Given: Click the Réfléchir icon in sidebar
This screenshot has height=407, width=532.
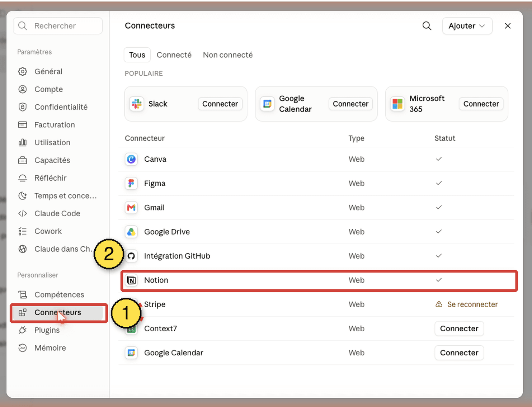Looking at the screenshot, I should click(x=23, y=178).
